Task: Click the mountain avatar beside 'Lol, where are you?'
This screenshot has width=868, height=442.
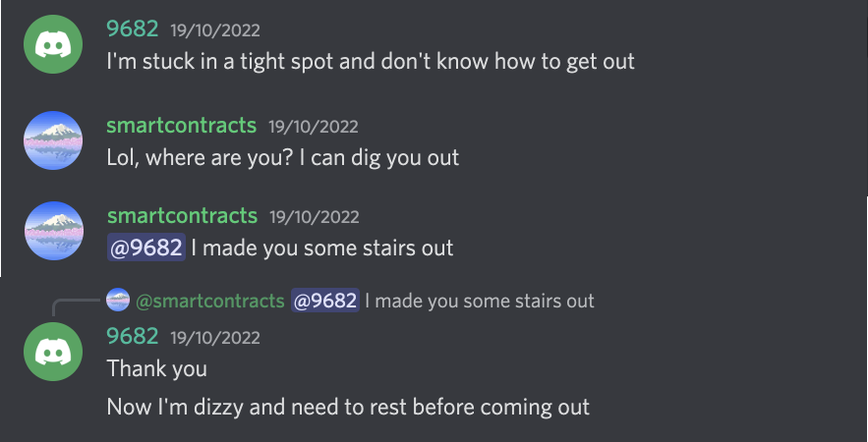Action: point(52,139)
